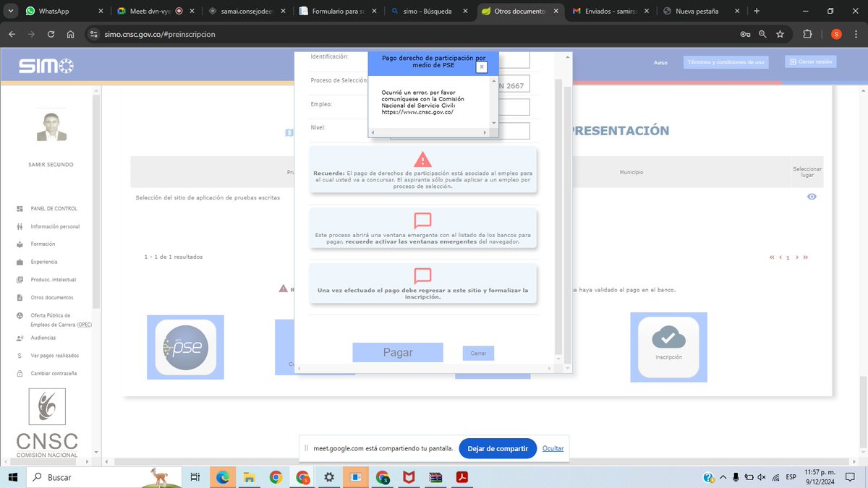Open Experiencia section in sidebar
This screenshot has width=868, height=488.
tap(44, 262)
